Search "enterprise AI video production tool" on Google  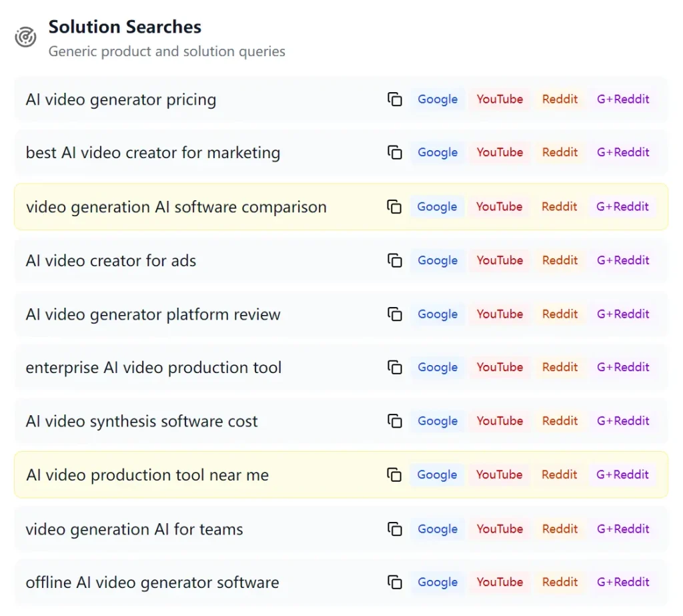tap(437, 367)
